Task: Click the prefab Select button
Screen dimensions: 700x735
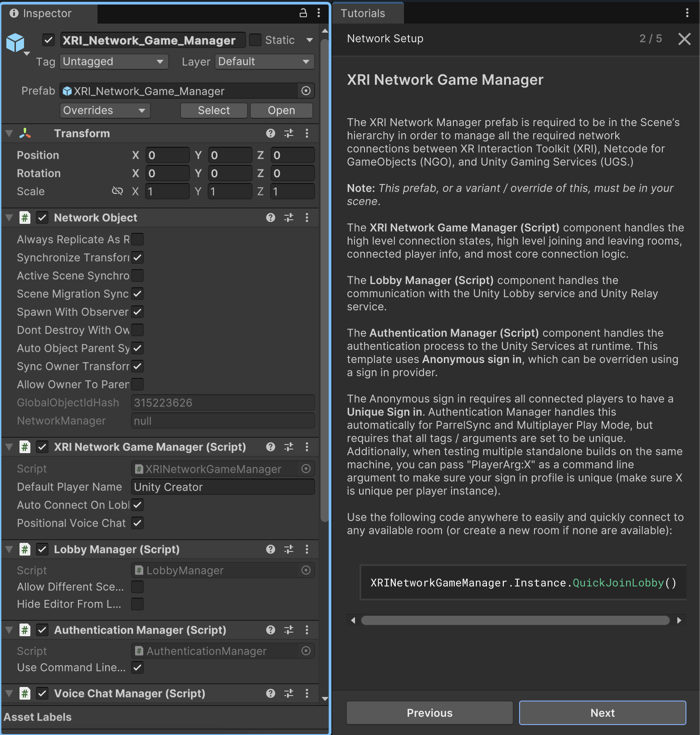Action: (x=214, y=110)
